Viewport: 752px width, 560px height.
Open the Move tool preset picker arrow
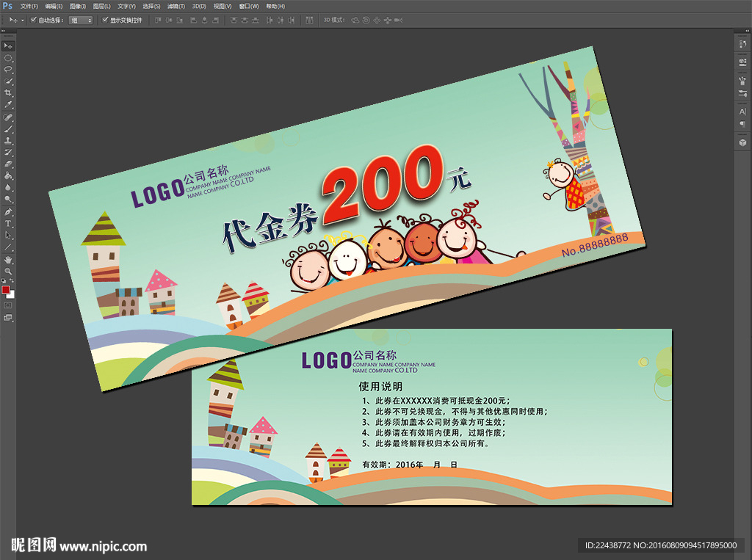pyautogui.click(x=22, y=20)
